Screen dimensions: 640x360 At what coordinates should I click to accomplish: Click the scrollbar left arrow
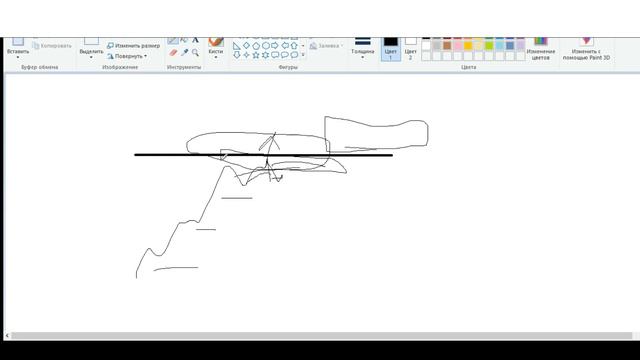click(7, 336)
